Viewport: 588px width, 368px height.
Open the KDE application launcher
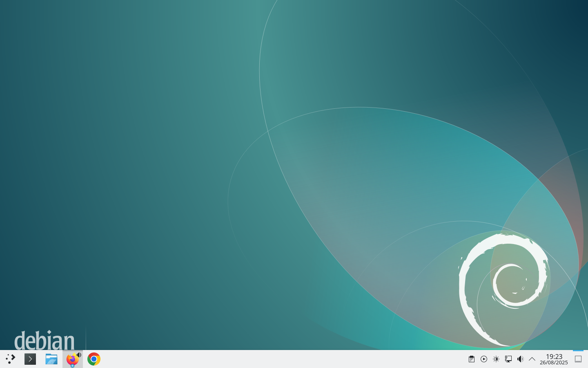[x=10, y=359]
